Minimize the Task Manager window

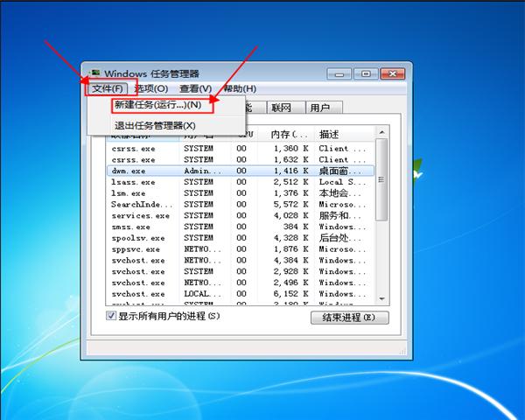[339, 74]
